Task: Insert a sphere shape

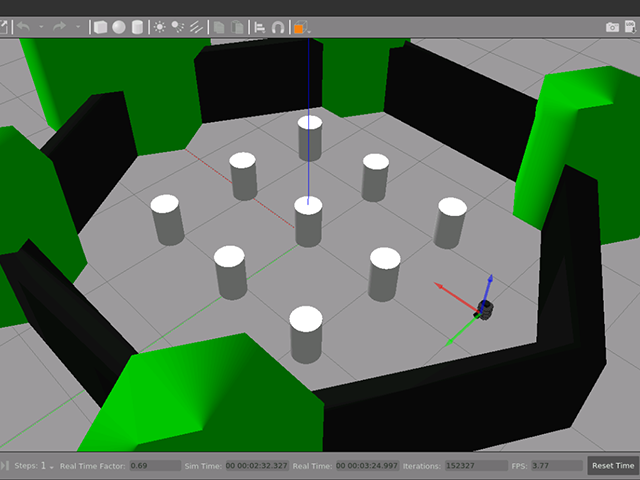Action: tap(119, 27)
